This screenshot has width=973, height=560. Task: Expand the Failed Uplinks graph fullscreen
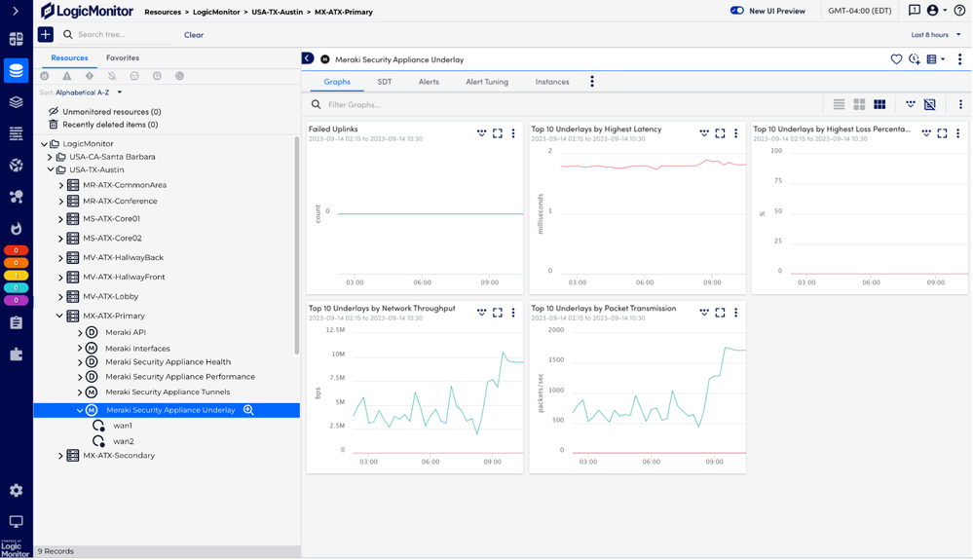coord(497,133)
